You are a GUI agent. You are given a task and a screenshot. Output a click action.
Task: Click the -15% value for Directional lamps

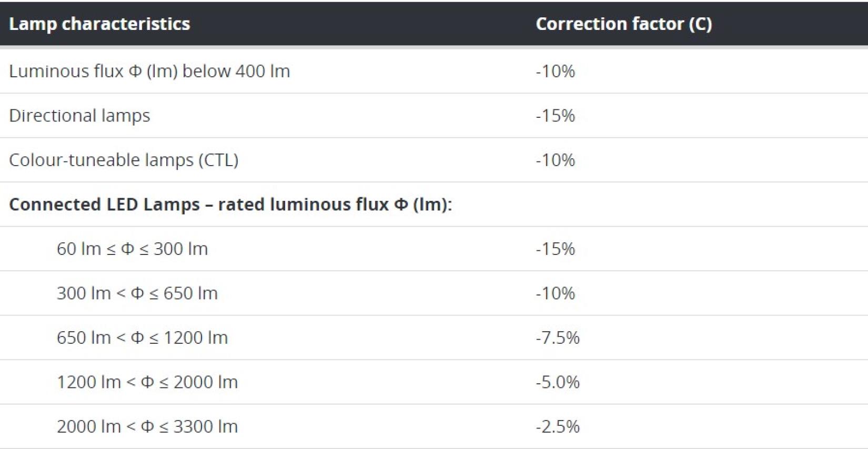point(556,116)
